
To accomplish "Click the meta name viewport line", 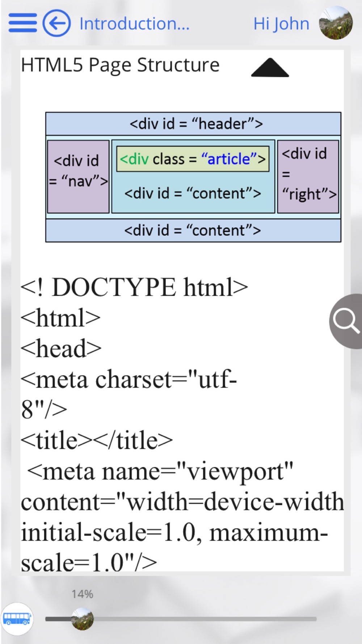I will [x=160, y=472].
